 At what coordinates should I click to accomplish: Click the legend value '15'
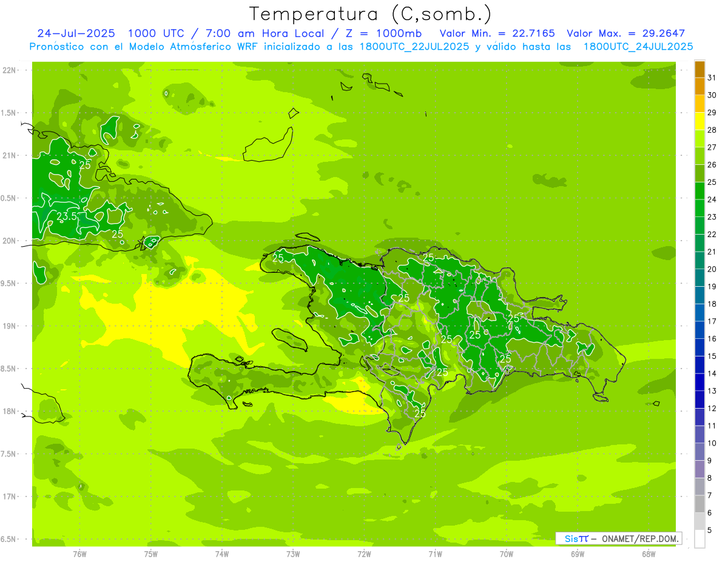[x=712, y=356]
